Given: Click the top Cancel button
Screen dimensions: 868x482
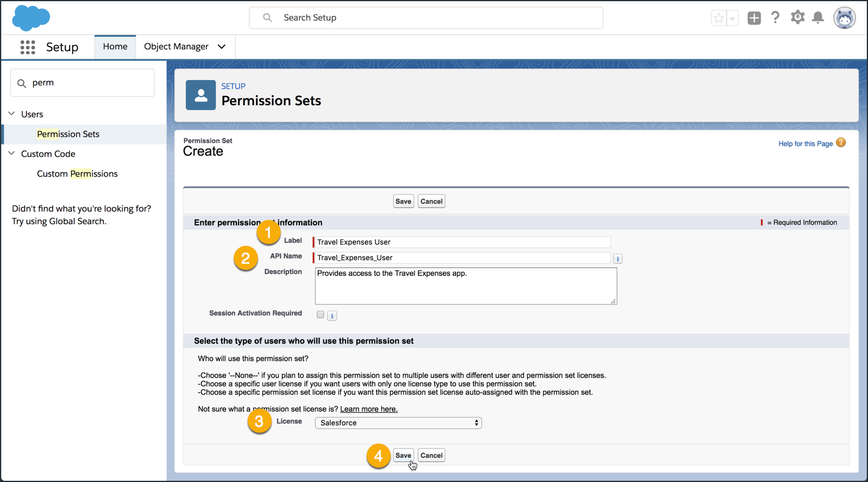Looking at the screenshot, I should tap(432, 201).
